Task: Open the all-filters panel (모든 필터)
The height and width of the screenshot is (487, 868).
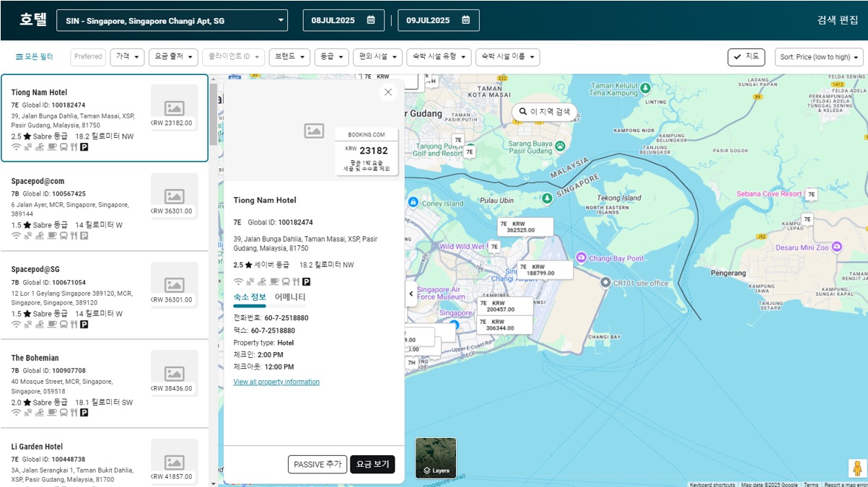Action: [x=34, y=56]
